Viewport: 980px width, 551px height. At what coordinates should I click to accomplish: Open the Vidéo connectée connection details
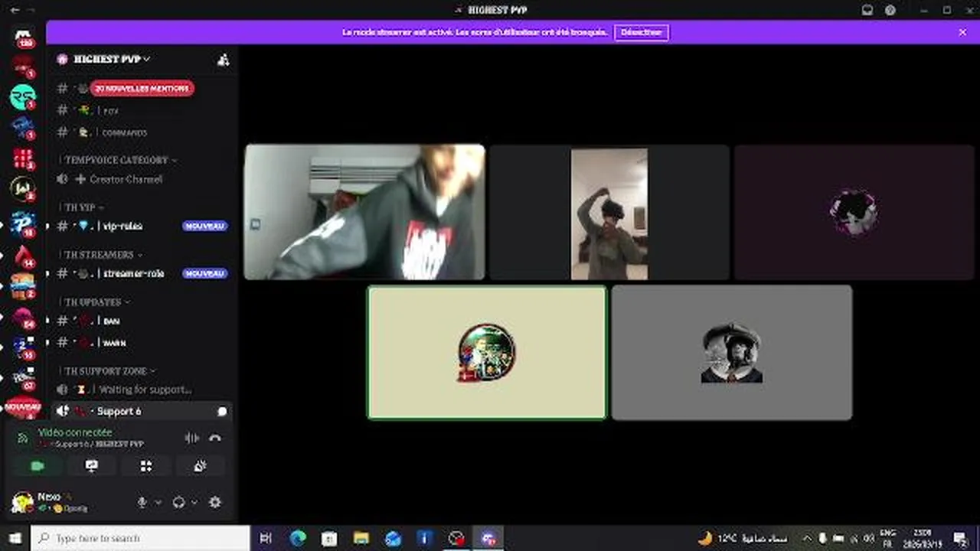tap(75, 432)
